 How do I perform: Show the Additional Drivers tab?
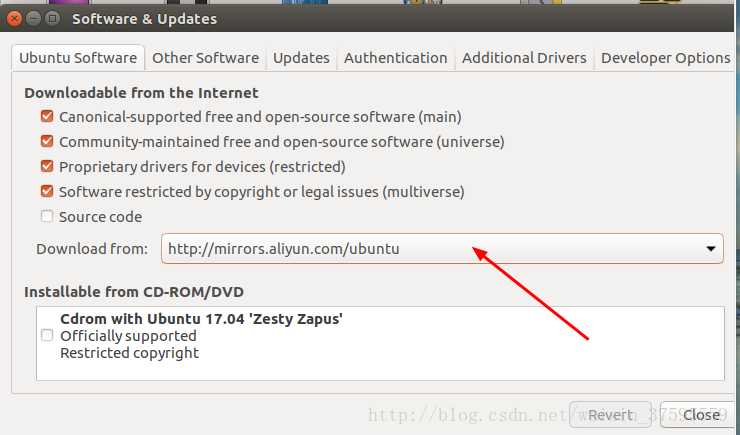(x=524, y=58)
